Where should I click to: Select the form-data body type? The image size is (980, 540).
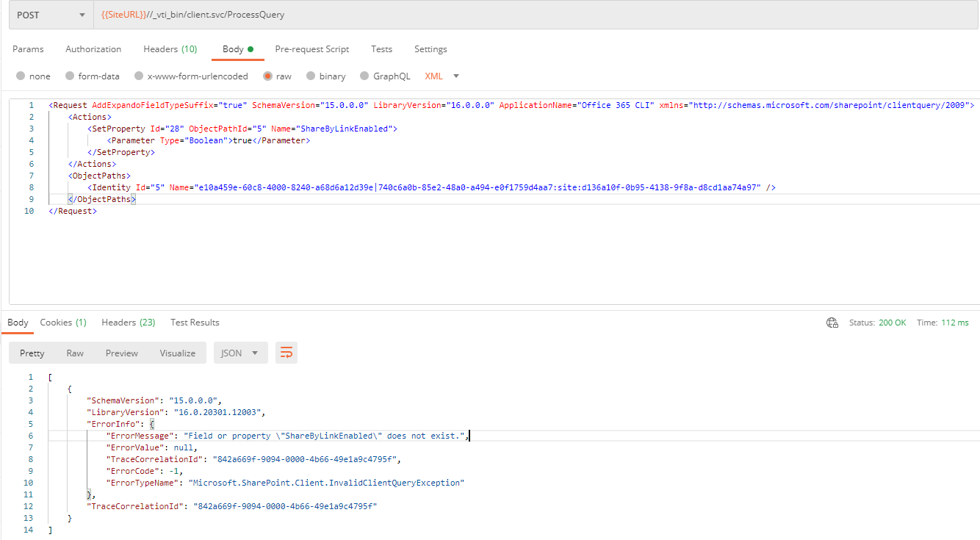click(x=97, y=76)
